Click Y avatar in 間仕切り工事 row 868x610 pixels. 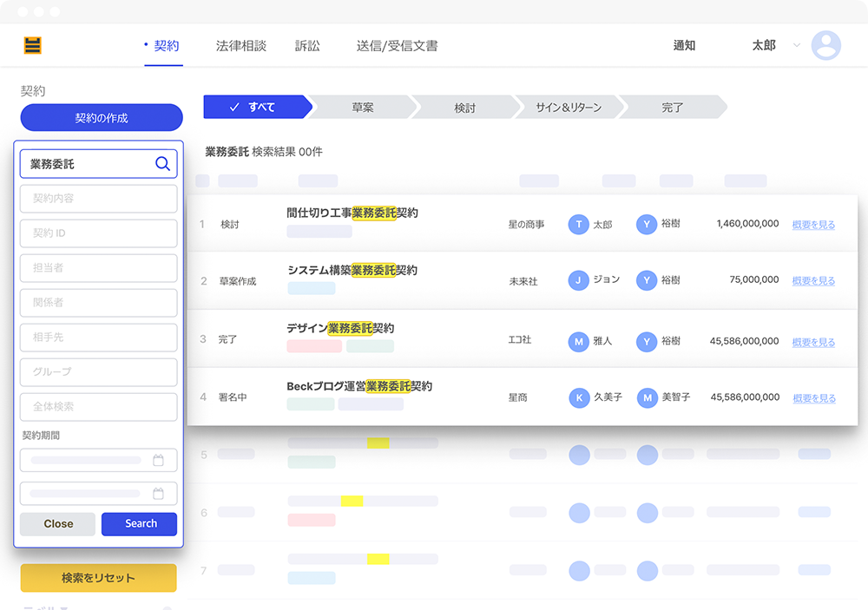(x=646, y=224)
